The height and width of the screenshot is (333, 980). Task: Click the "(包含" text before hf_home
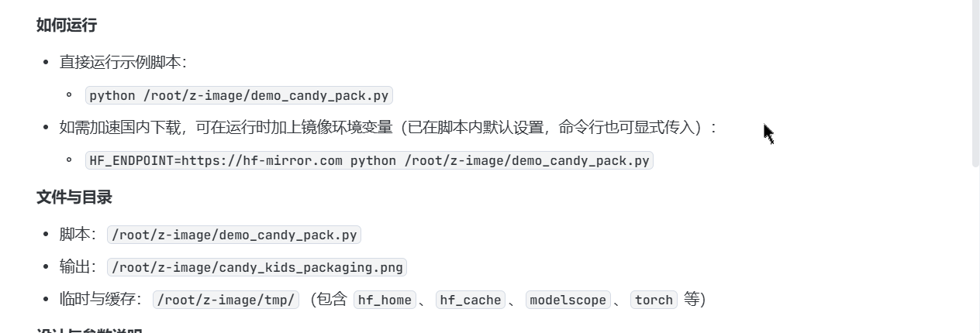328,300
